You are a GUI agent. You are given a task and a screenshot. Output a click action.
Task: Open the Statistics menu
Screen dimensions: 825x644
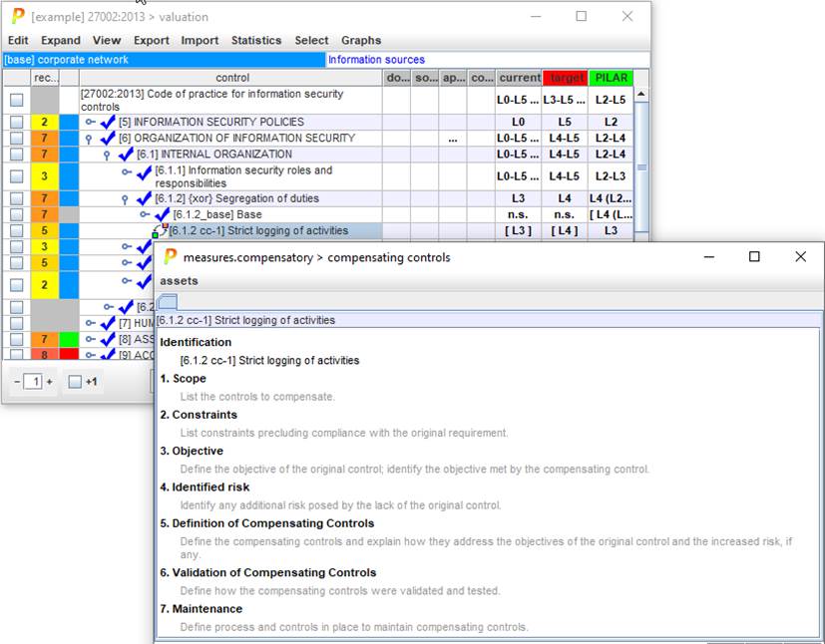coord(256,41)
